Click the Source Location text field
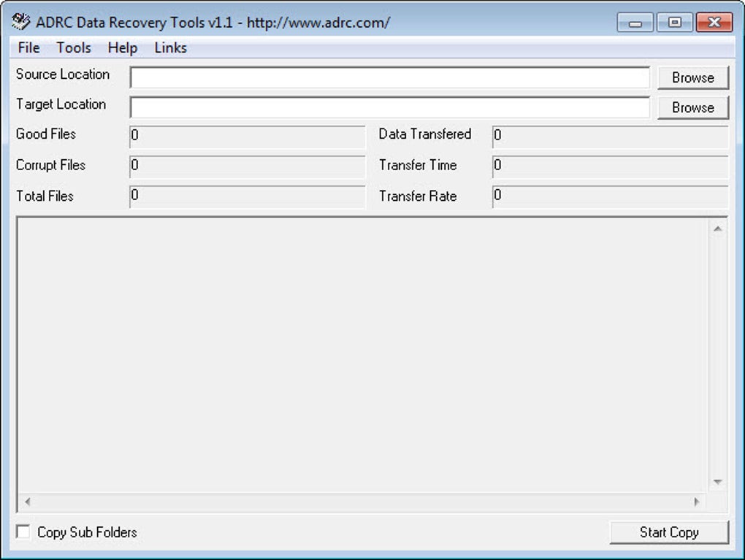The height and width of the screenshot is (560, 745). coord(389,77)
